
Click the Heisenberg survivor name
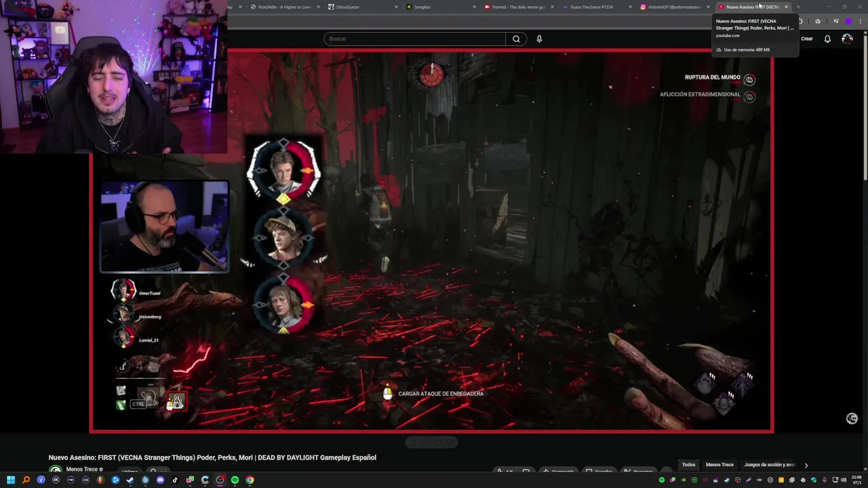coord(150,317)
